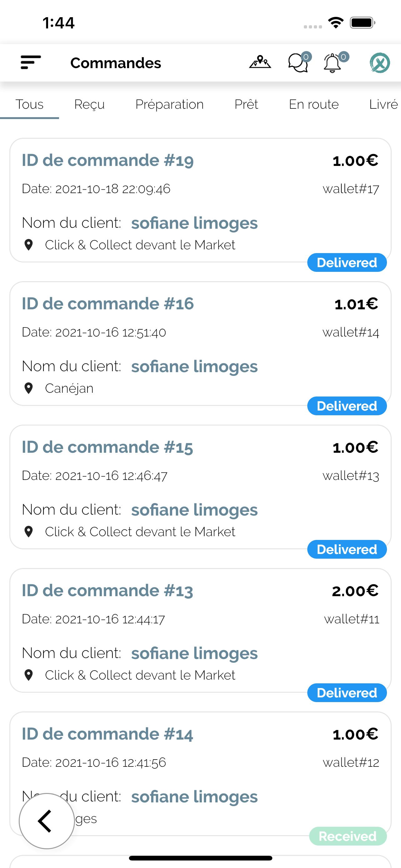Tap location pin beside Canéjan
The width and height of the screenshot is (401, 868).
(29, 388)
